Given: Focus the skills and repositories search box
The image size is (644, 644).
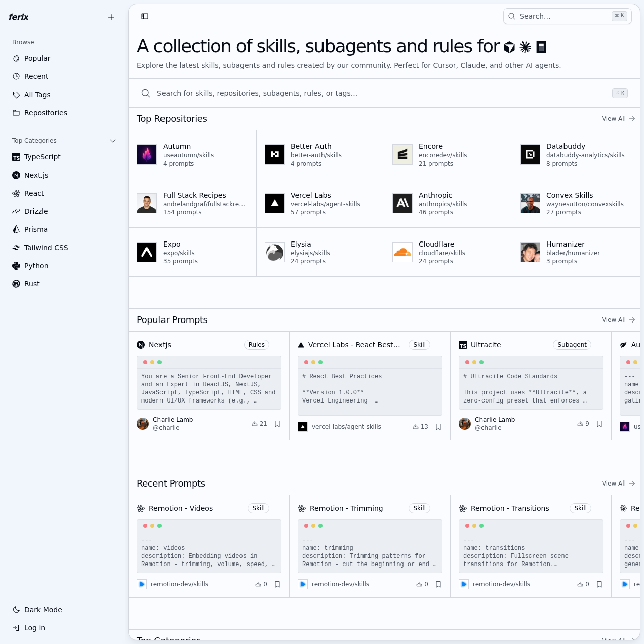Looking at the screenshot, I should pyautogui.click(x=384, y=93).
